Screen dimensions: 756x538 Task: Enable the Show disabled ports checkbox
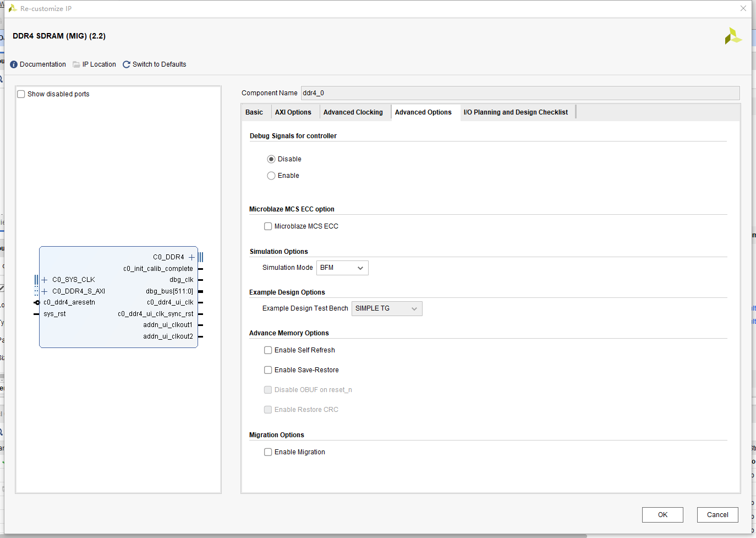(21, 94)
